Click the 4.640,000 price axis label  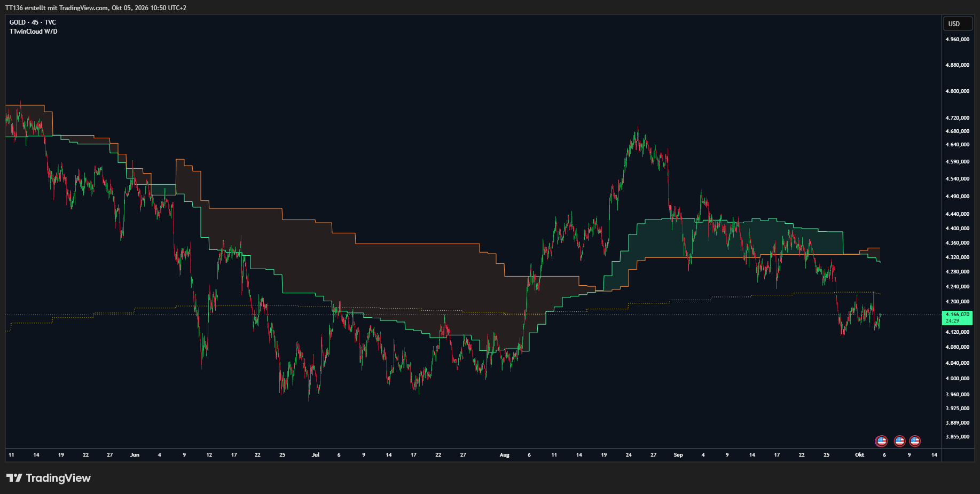pyautogui.click(x=958, y=145)
